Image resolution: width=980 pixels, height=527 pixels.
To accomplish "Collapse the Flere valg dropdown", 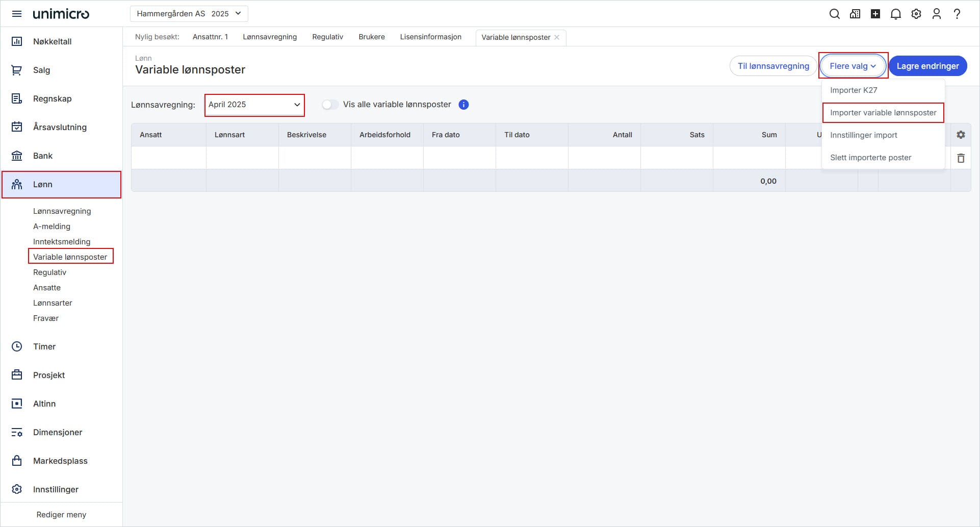I will click(853, 66).
